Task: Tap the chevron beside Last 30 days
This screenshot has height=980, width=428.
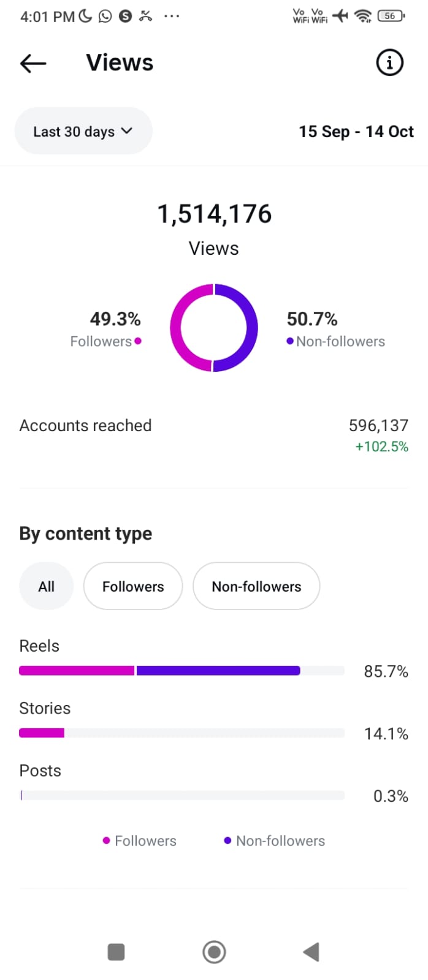Action: coord(127,130)
